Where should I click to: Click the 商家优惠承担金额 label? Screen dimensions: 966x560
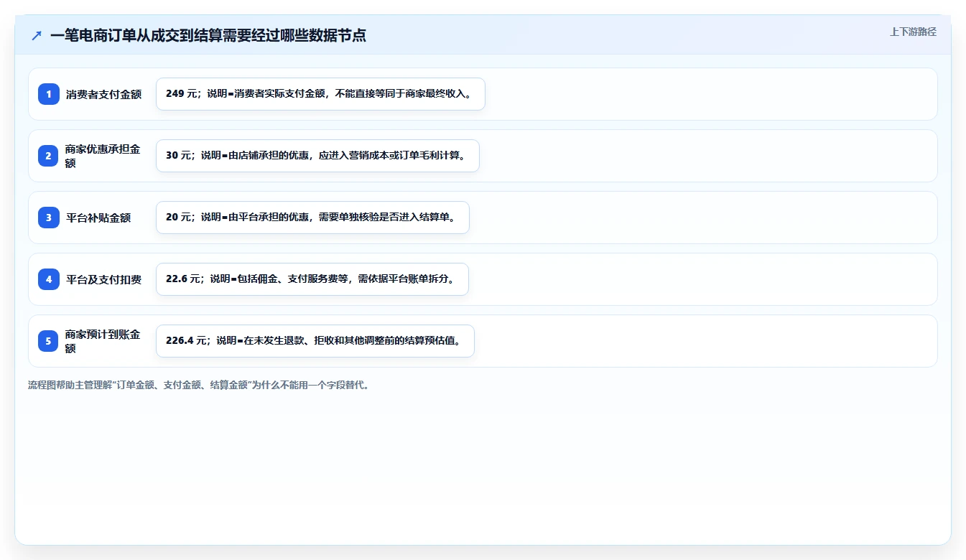click(103, 156)
